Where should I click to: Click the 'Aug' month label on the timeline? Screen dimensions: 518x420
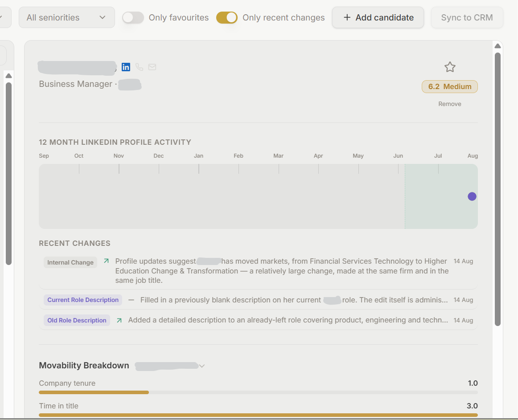click(x=473, y=156)
